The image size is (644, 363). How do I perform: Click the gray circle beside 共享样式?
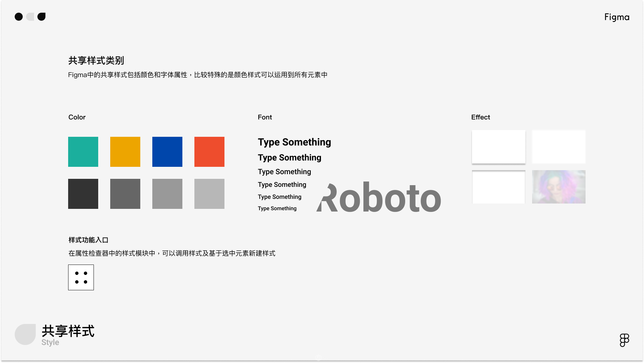coord(25,334)
